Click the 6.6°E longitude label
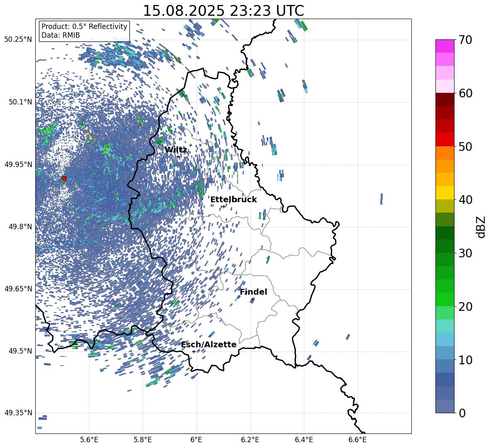The height and width of the screenshot is (448, 491). point(357,440)
